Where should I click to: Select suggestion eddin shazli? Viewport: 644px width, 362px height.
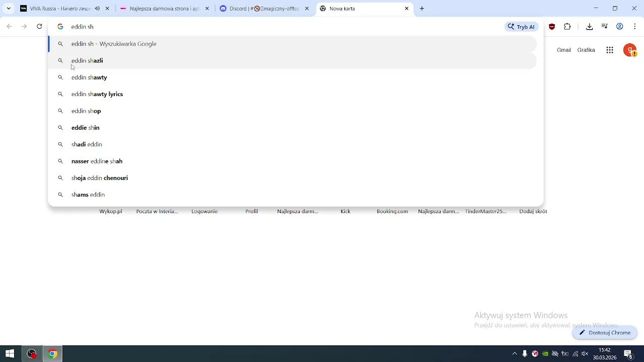292,60
